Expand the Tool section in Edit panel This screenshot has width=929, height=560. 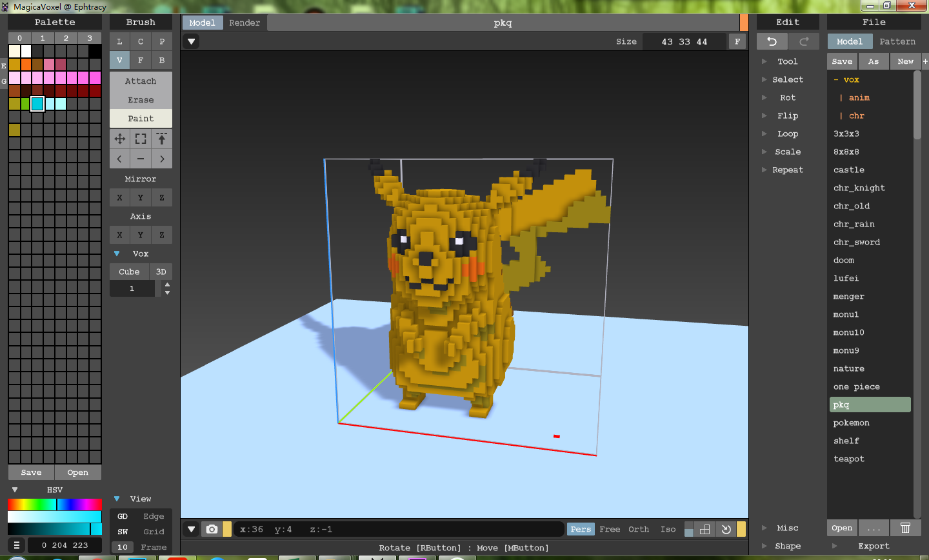788,61
